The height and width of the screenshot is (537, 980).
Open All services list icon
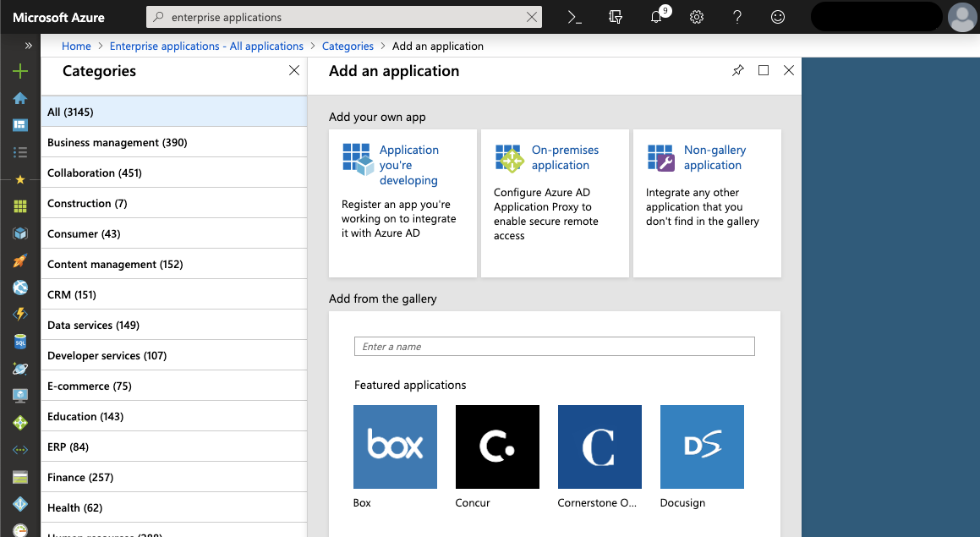coord(20,152)
